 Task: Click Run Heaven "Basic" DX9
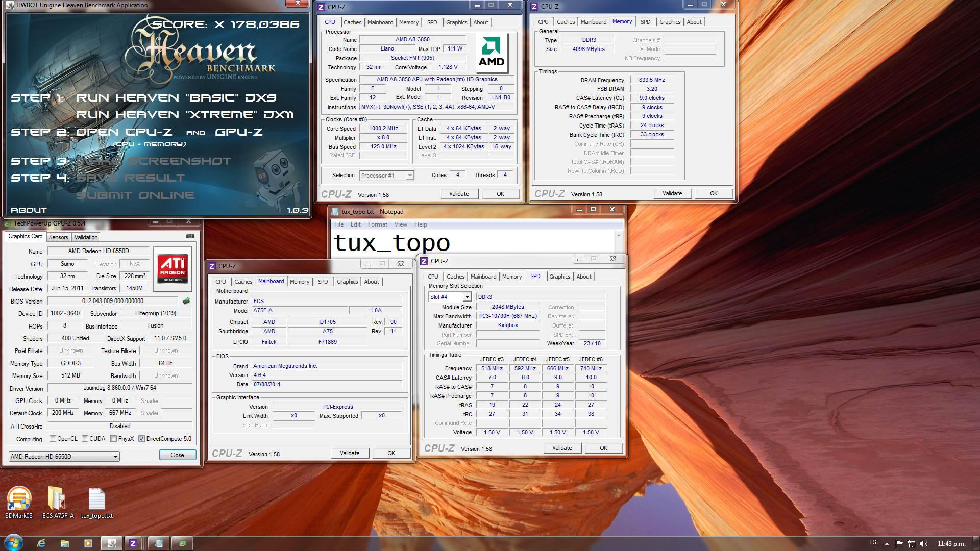click(177, 97)
